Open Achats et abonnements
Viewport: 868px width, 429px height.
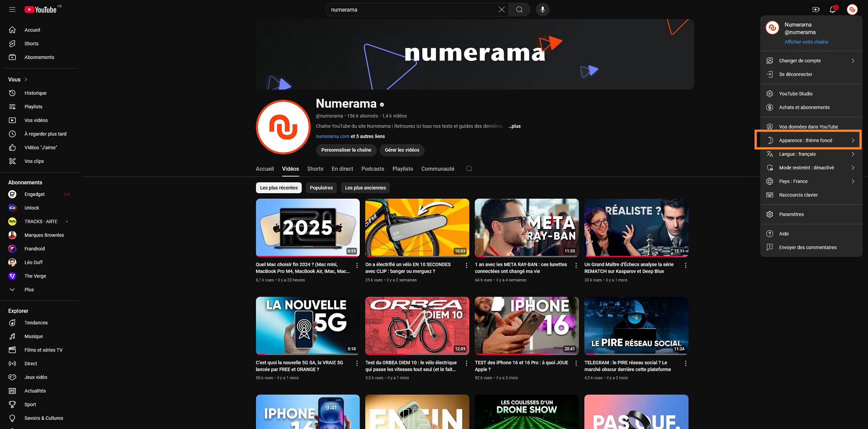(x=811, y=107)
